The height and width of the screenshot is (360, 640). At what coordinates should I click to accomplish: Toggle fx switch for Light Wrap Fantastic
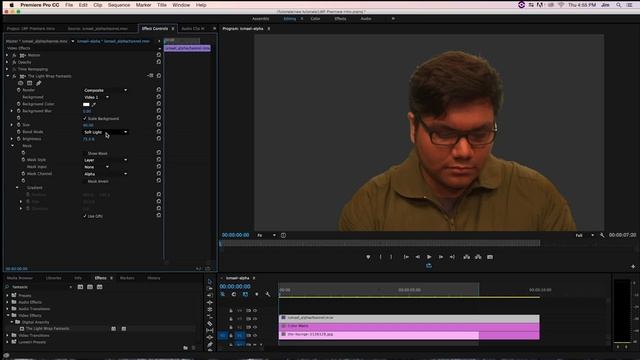tap(14, 76)
